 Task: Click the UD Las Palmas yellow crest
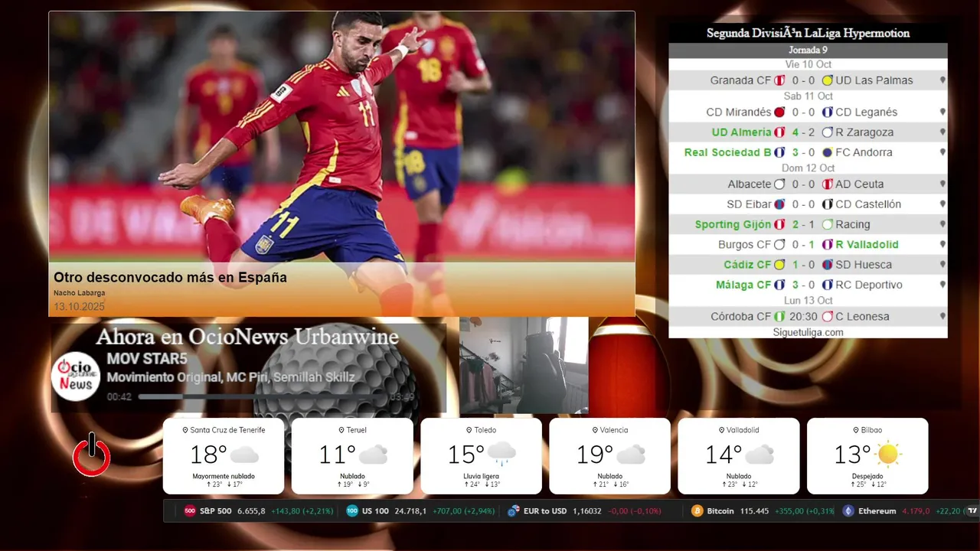(827, 80)
